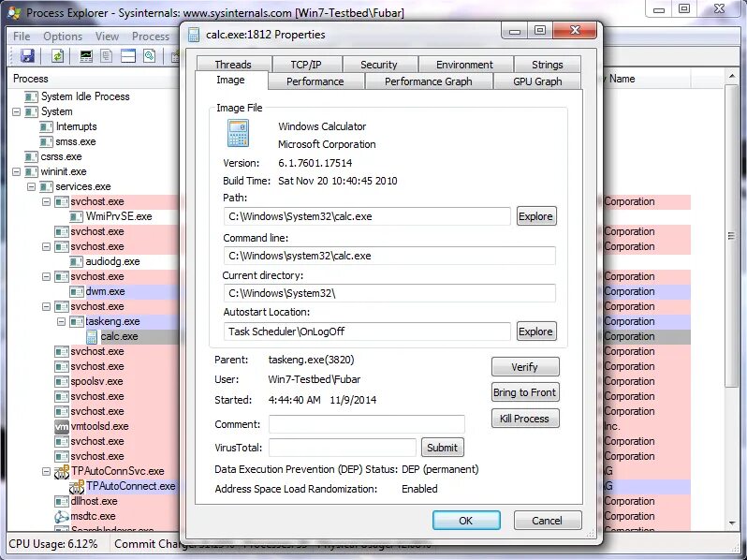This screenshot has height=560, width=747.
Task: Submit the process to VirusTotal
Action: (443, 448)
